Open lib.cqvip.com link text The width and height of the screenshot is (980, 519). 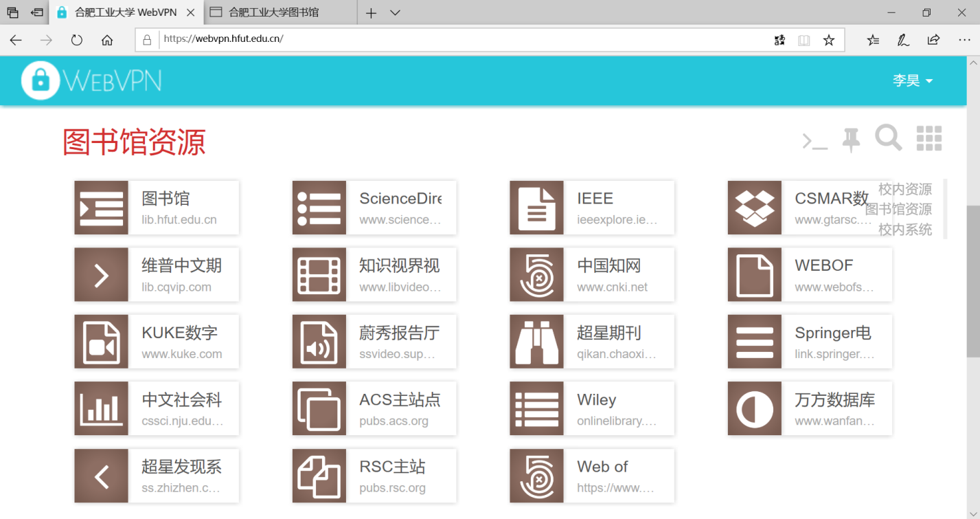(176, 287)
